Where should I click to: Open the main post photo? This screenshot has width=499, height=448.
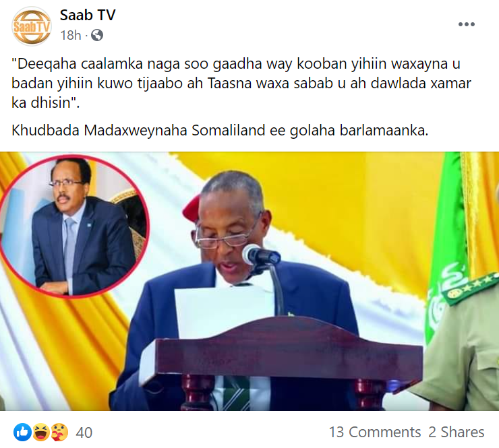tap(249, 281)
